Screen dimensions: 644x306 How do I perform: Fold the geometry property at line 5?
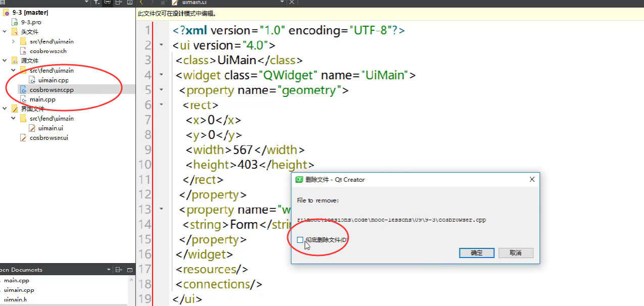[161, 90]
